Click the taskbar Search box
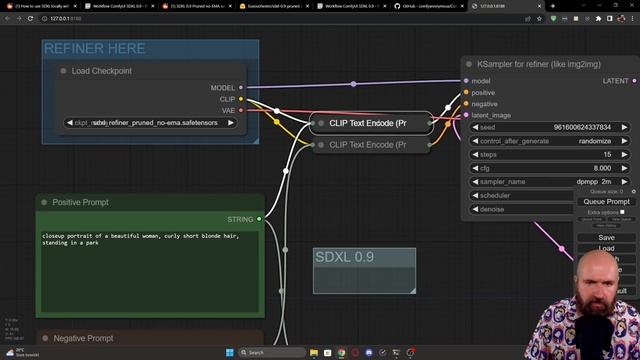Screen dimensions: 640x360 click(272, 352)
